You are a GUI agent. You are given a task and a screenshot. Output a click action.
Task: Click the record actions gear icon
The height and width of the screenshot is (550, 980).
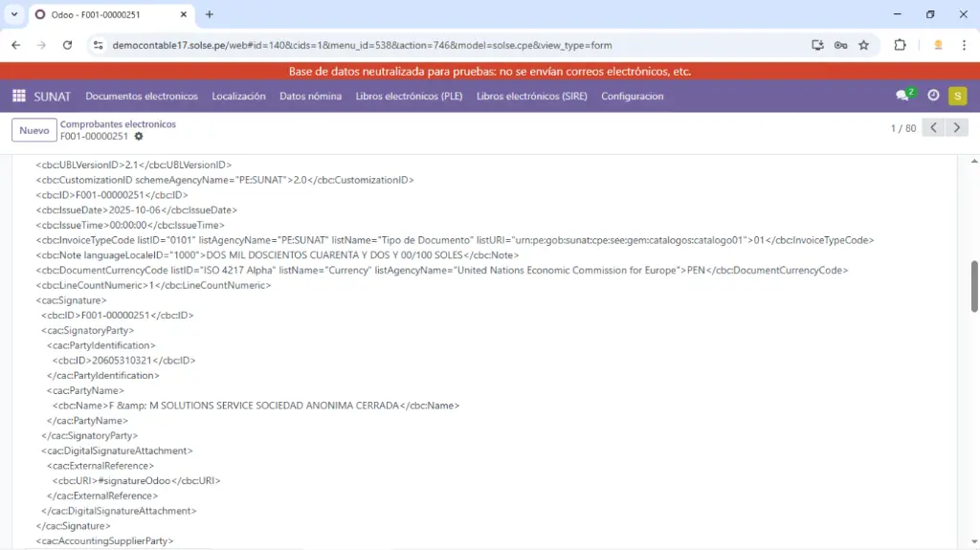click(139, 137)
